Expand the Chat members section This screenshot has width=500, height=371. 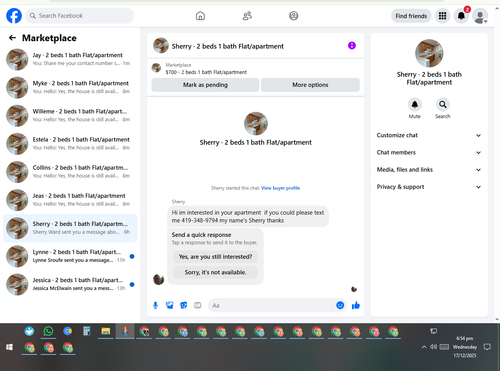click(429, 153)
